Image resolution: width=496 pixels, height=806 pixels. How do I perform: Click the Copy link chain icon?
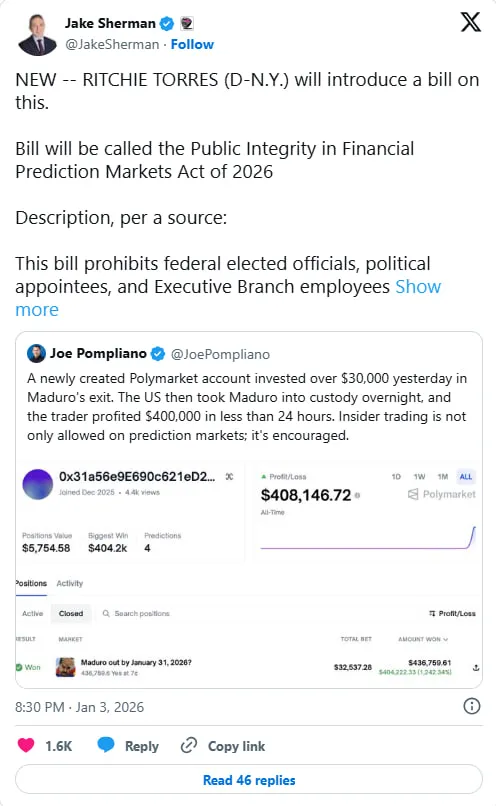(189, 745)
